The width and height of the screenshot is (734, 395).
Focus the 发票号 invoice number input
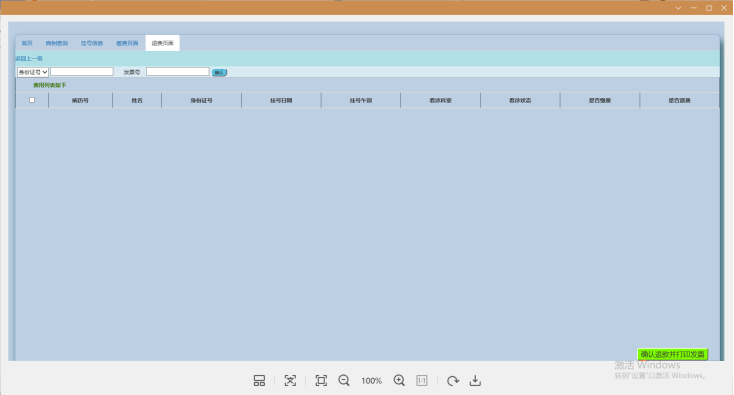click(x=178, y=72)
